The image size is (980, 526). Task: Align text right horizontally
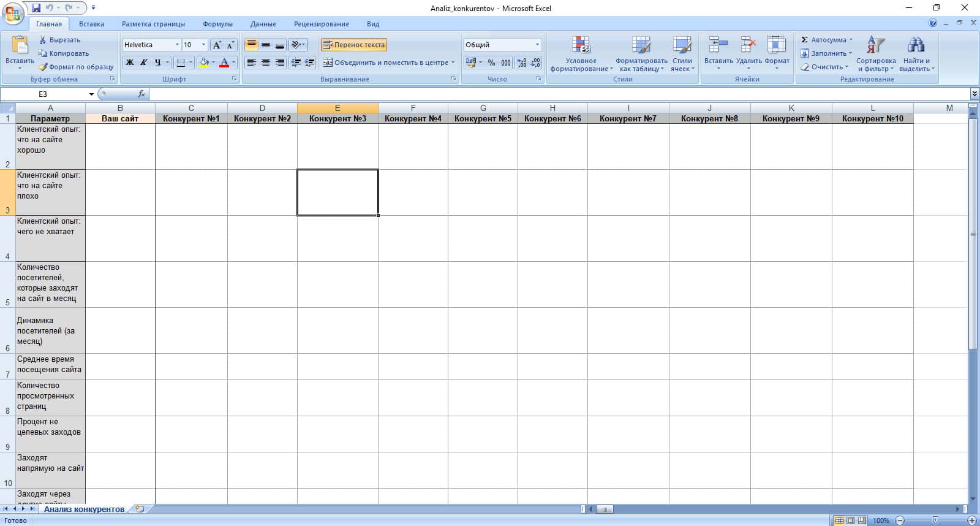click(279, 63)
